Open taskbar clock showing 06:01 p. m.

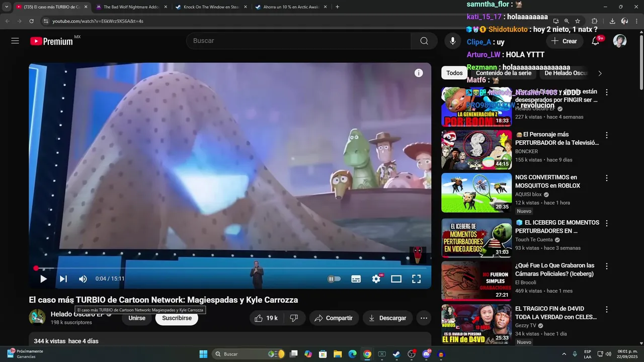click(627, 354)
